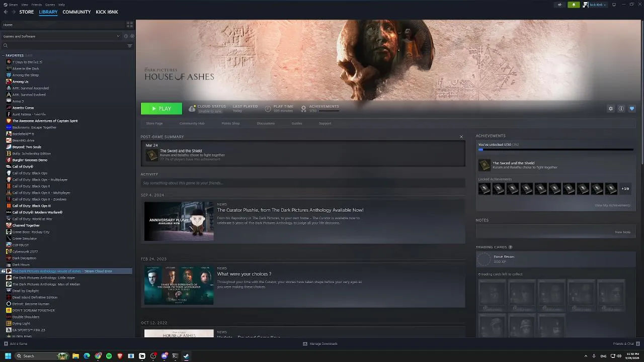Open Manage Downloads
Viewport: 644px width, 362px height.
(x=320, y=344)
